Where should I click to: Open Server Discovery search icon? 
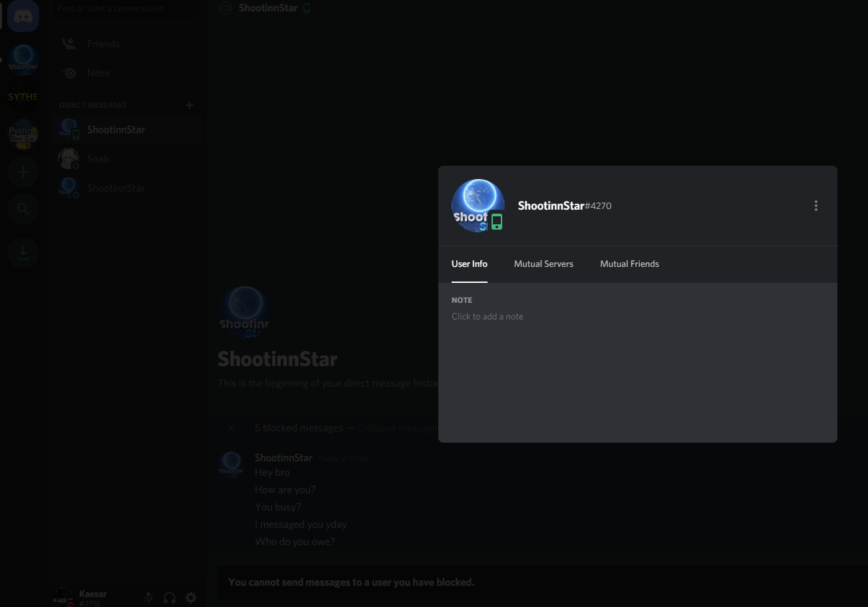[23, 209]
